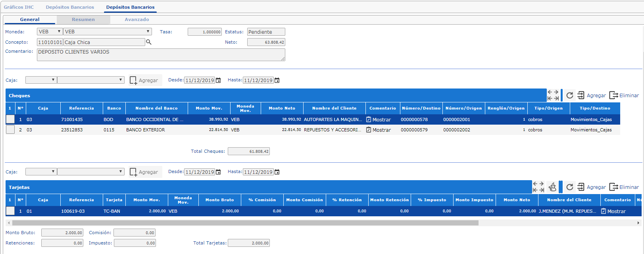Viewport: 644px width, 254px height.
Task: Show comment clipboard icon for REPUESTOS row
Action: click(x=369, y=130)
